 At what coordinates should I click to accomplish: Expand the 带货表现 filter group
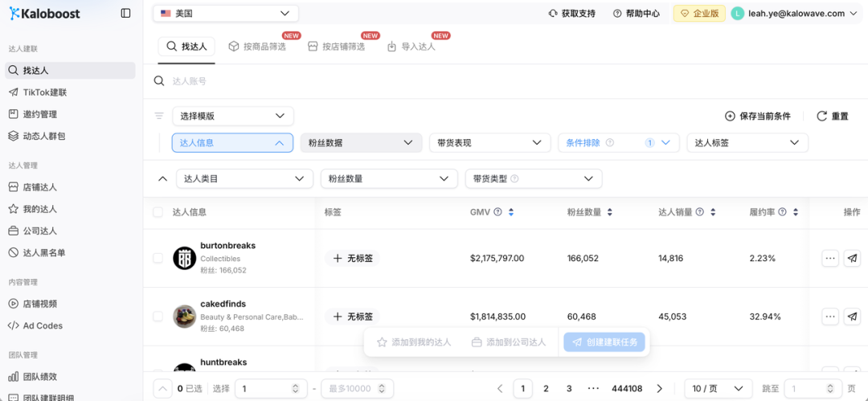pos(490,142)
